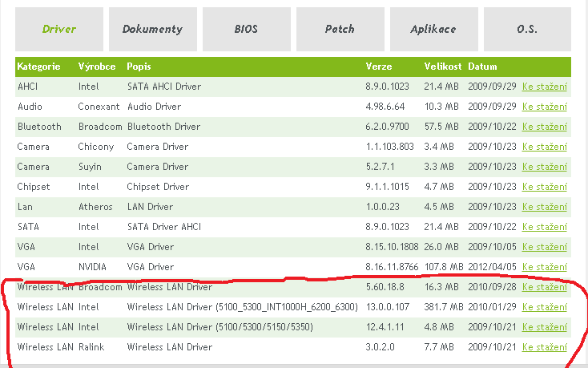Download Intel Wireless LAN Driver (5100/5300/5150/5350)
Screen dimensions: 588x368
544,327
